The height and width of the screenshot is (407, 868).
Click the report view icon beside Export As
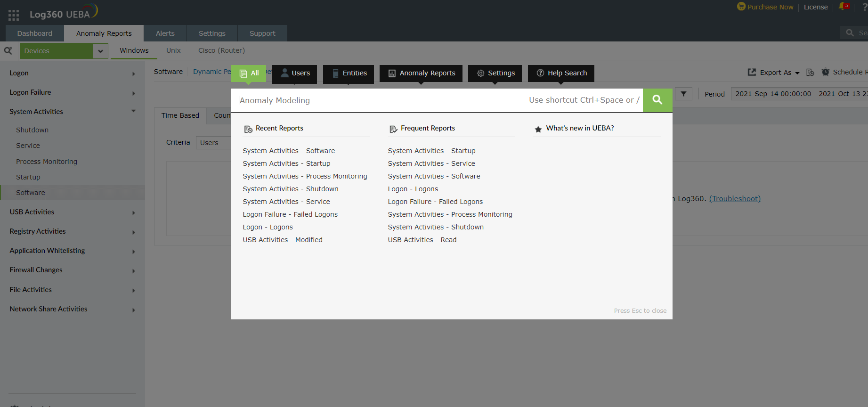tap(810, 72)
